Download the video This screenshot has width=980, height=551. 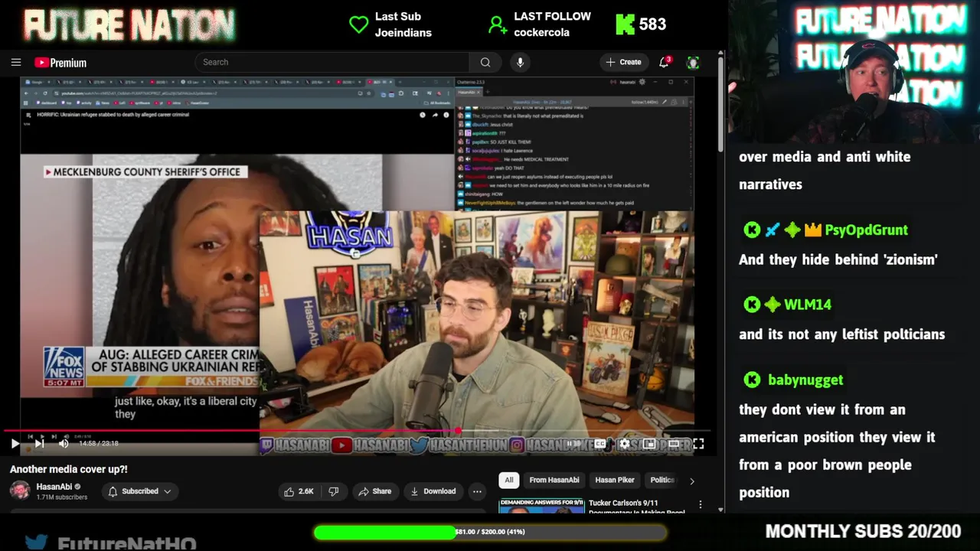tap(433, 491)
